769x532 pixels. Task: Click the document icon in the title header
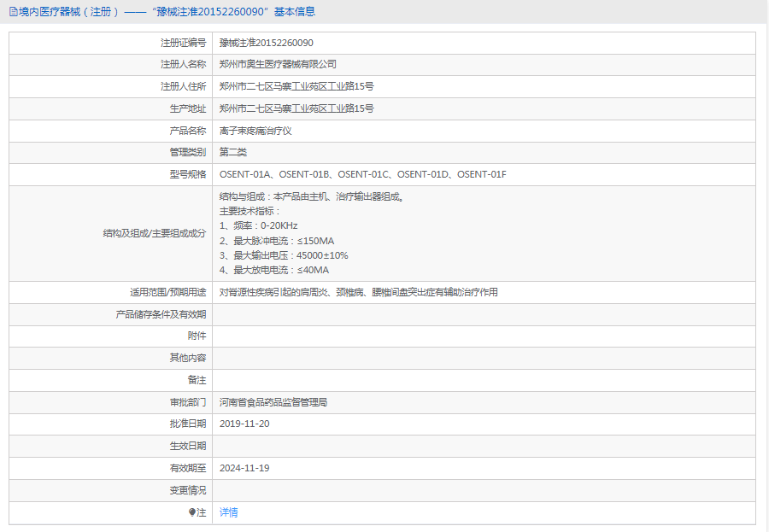point(13,12)
